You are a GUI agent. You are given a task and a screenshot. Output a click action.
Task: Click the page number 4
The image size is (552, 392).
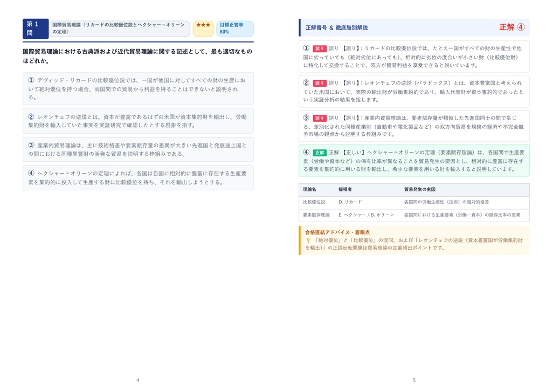[x=137, y=380]
